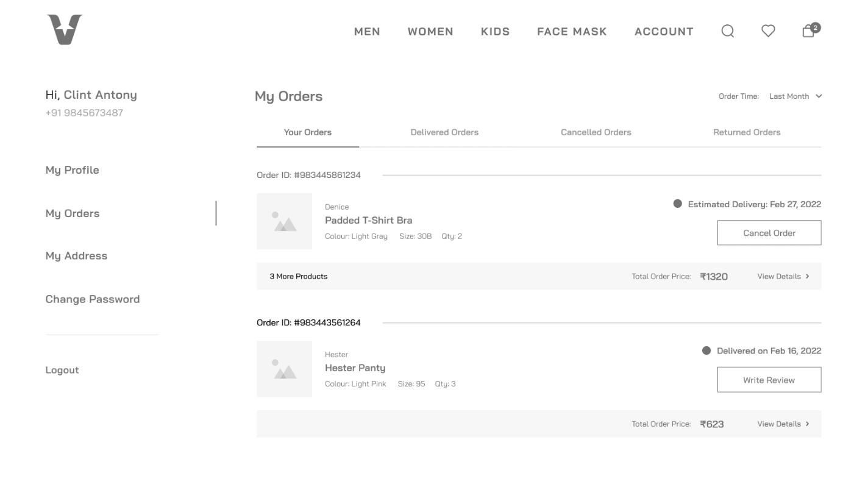Open My Profile in sidebar
Screen dimensions: 868x484
[72, 170]
